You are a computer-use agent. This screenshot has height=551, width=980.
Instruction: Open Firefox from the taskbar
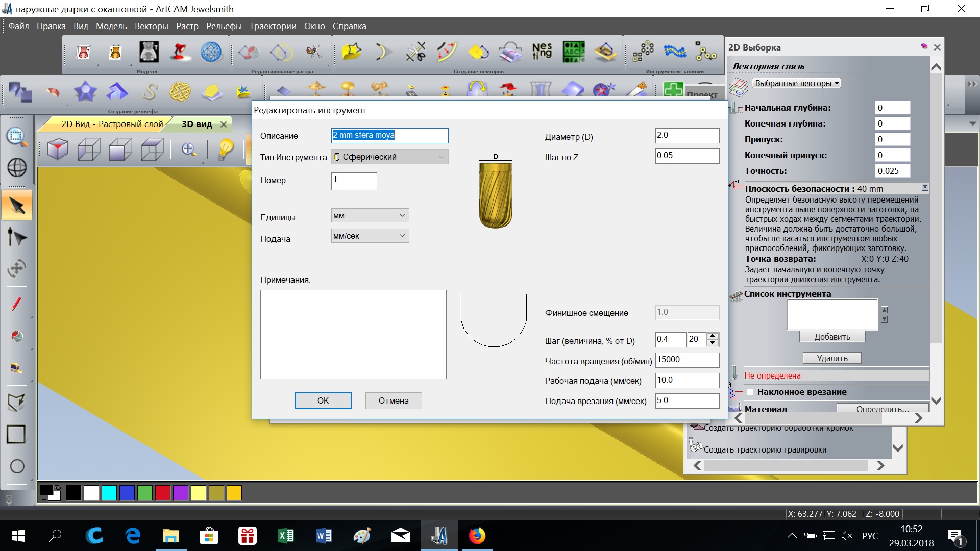[477, 536]
